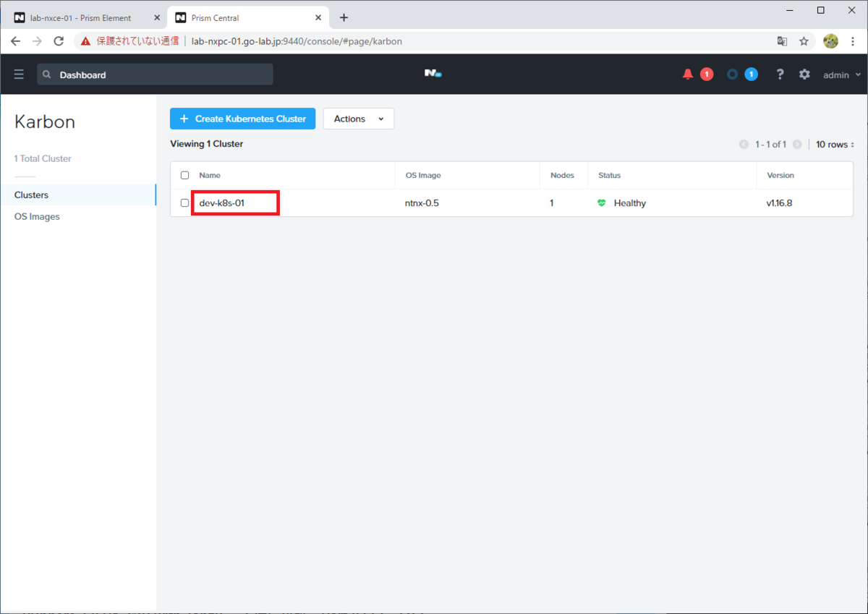
Task: Go forward in browser
Action: [38, 41]
